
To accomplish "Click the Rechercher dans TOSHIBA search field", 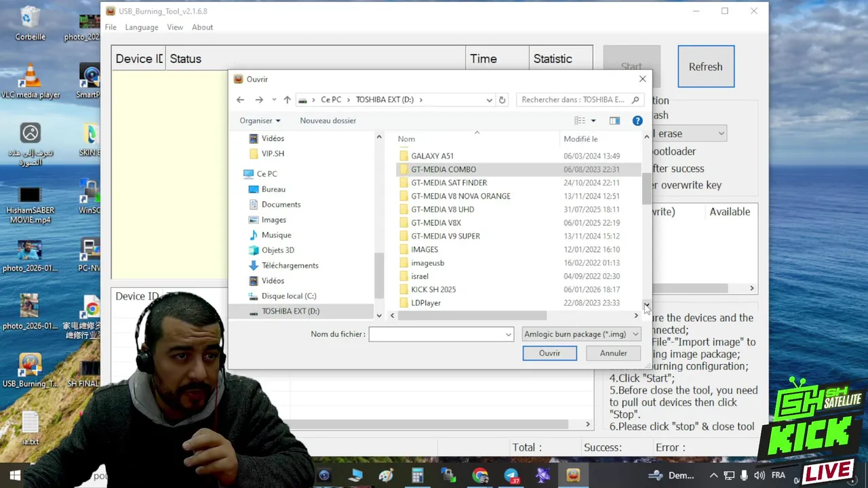I will pyautogui.click(x=573, y=100).
